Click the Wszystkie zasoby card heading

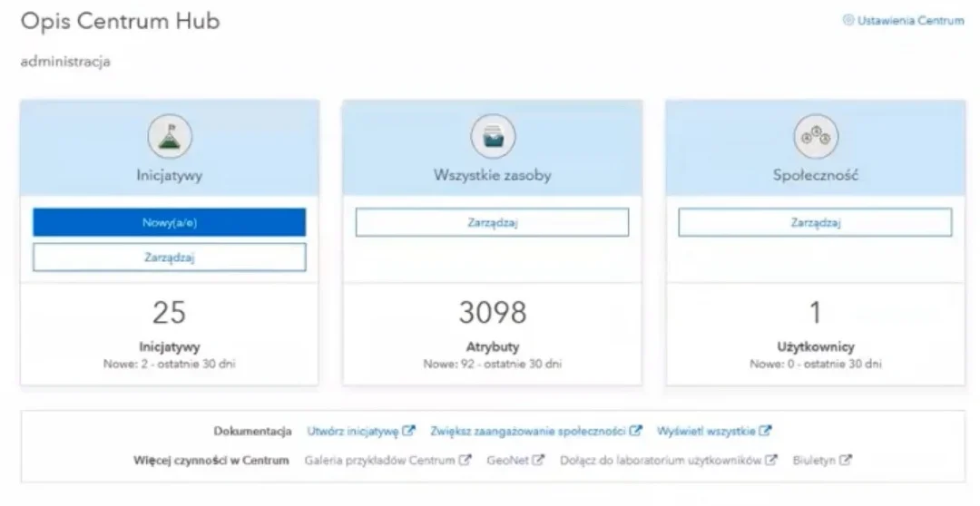pyautogui.click(x=493, y=176)
